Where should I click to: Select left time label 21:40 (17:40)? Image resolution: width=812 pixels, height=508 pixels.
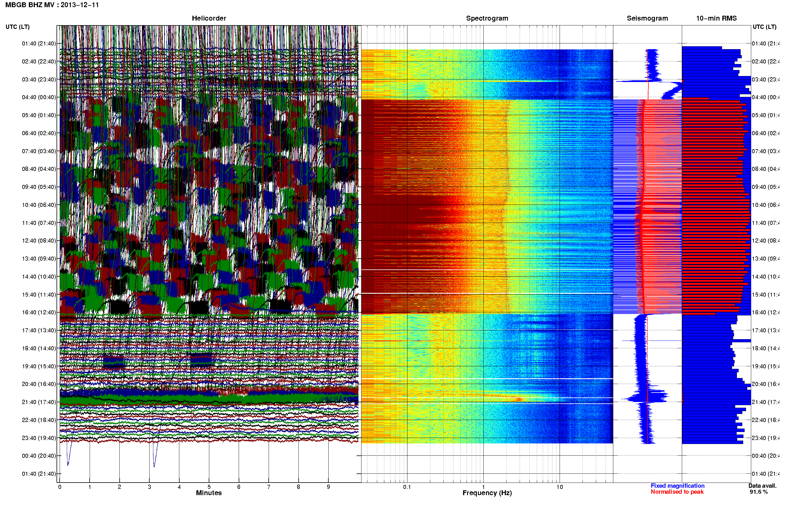[39, 402]
